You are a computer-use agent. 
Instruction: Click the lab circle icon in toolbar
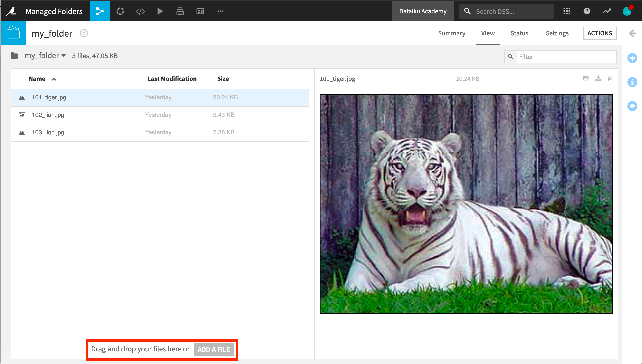120,11
